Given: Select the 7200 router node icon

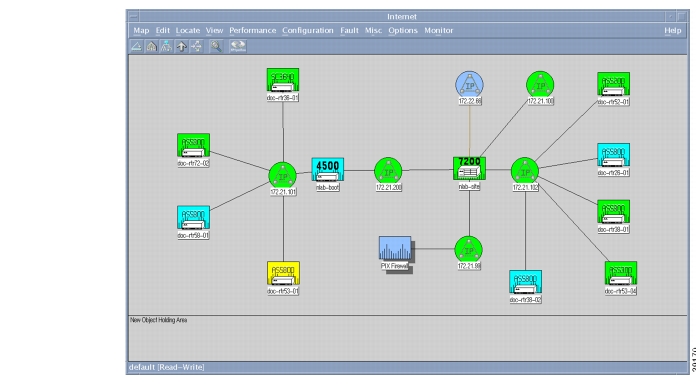Looking at the screenshot, I should tap(469, 168).
